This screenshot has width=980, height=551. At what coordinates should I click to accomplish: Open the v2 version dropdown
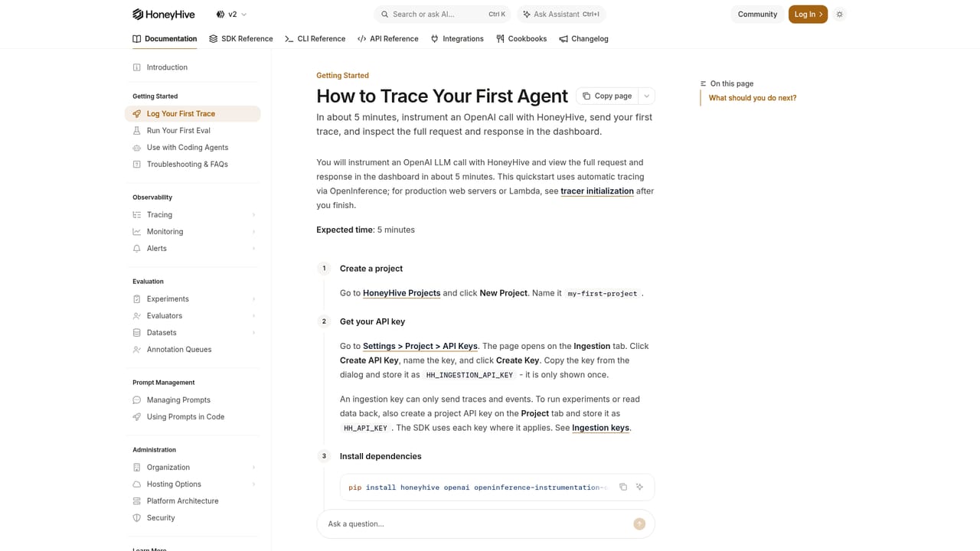[231, 14]
